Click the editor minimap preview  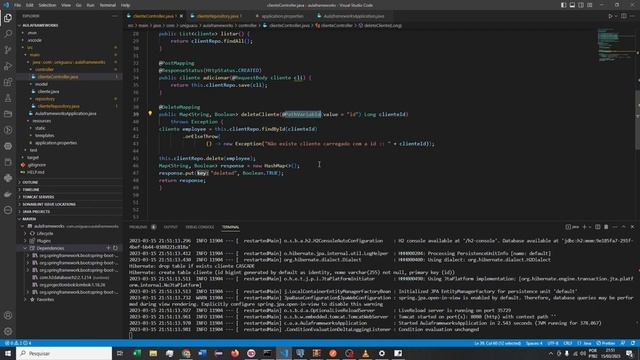click(x=616, y=45)
